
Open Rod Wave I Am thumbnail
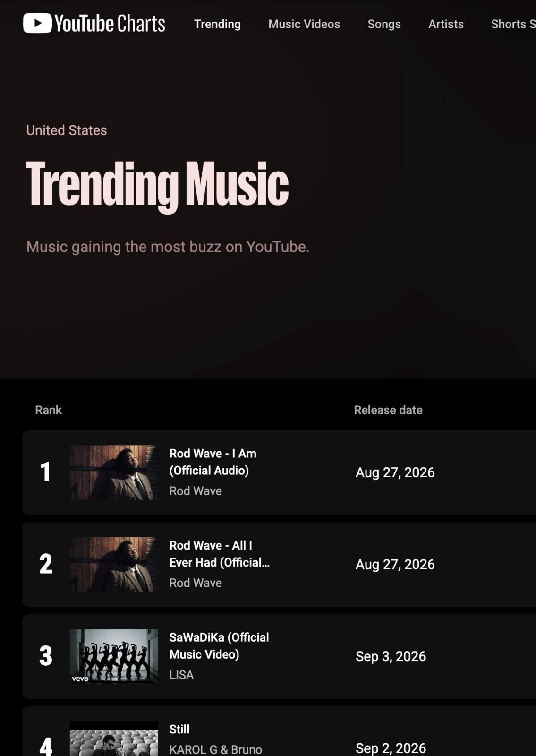[x=114, y=472]
